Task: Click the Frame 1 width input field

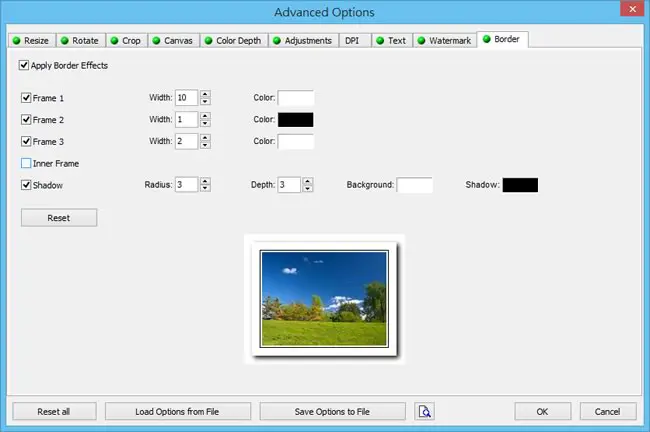Action: click(x=186, y=98)
